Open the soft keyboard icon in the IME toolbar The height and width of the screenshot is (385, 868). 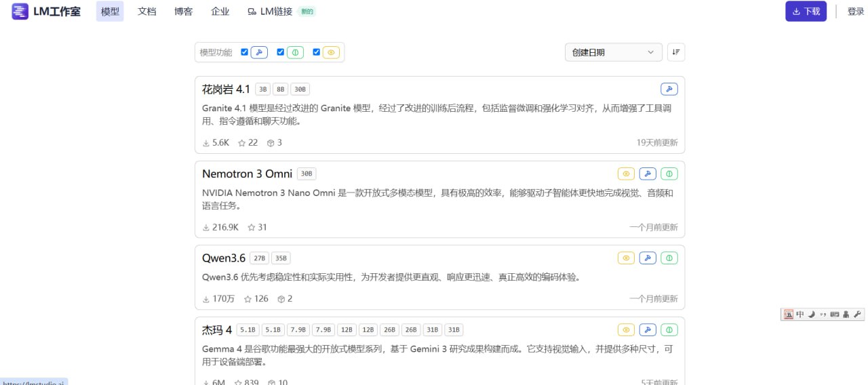(x=835, y=315)
